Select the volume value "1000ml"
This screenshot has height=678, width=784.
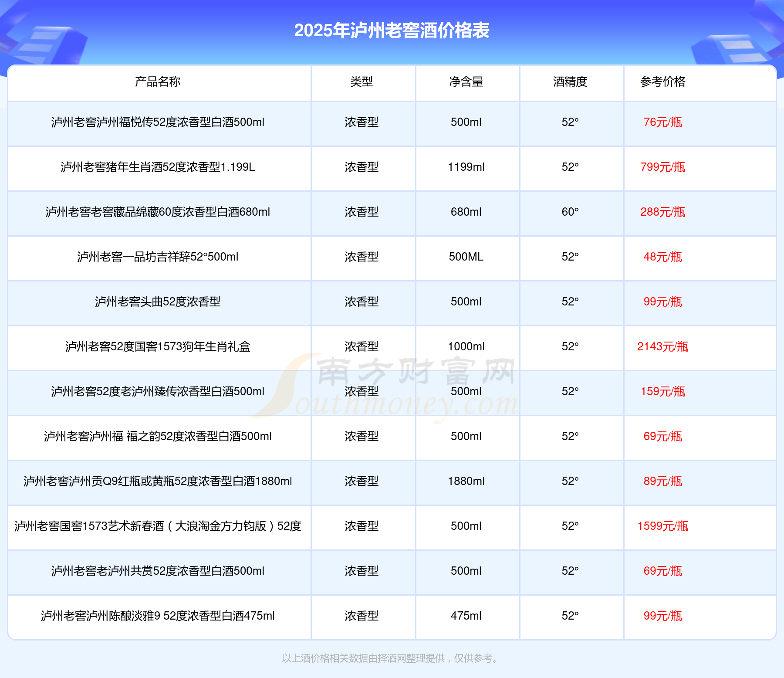tap(466, 346)
